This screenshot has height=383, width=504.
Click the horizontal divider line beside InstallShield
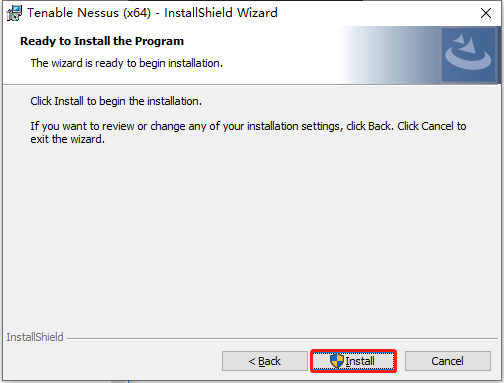coord(283,339)
